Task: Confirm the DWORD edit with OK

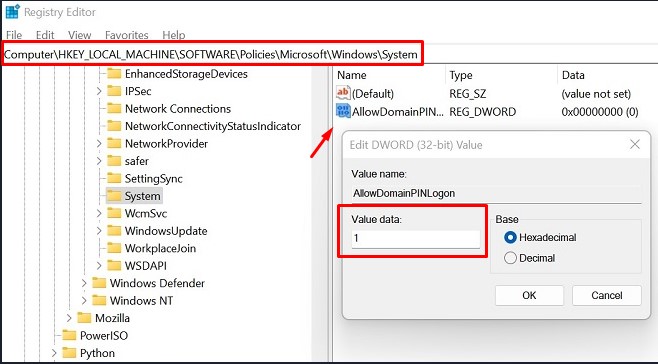Action: tap(529, 296)
